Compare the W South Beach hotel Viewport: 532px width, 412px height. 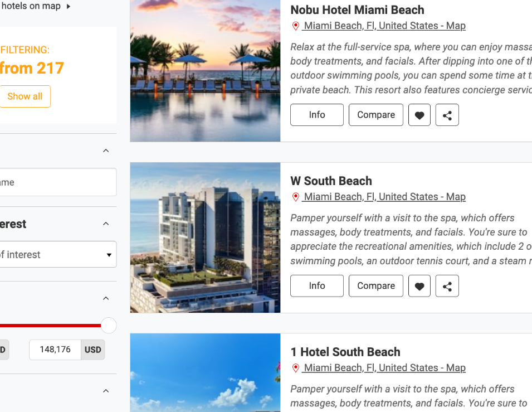[x=376, y=286]
